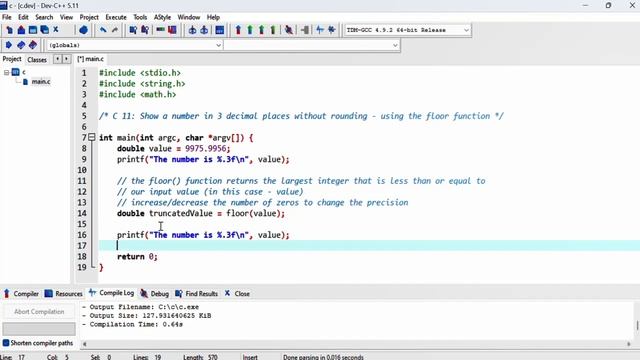Image resolution: width=640 pixels, height=360 pixels.
Task: Click the Close file X toolbar icon
Action: click(56, 30)
